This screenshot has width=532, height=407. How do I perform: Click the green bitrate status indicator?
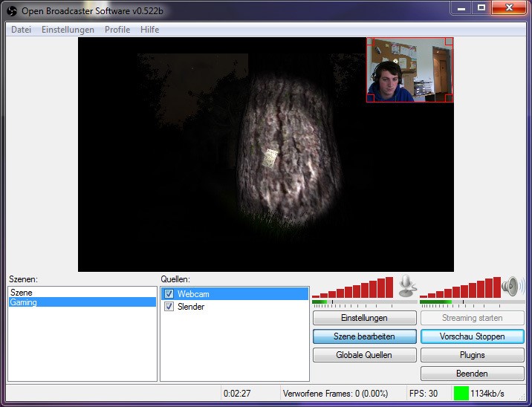[461, 394]
